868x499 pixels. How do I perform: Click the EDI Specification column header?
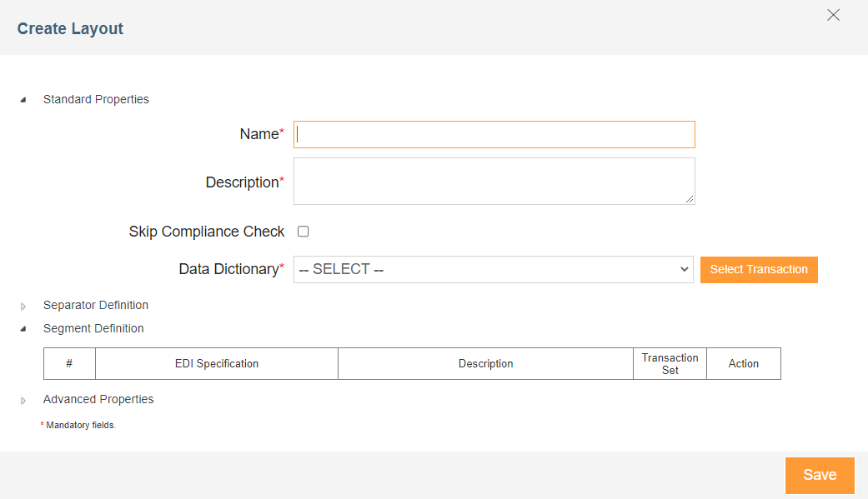pos(217,363)
